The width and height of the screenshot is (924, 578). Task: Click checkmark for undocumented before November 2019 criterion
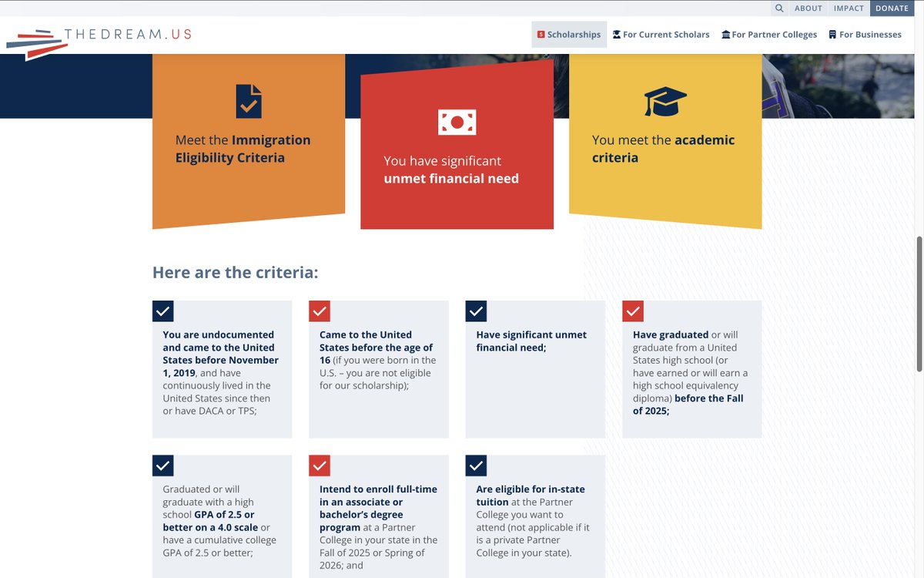click(163, 311)
